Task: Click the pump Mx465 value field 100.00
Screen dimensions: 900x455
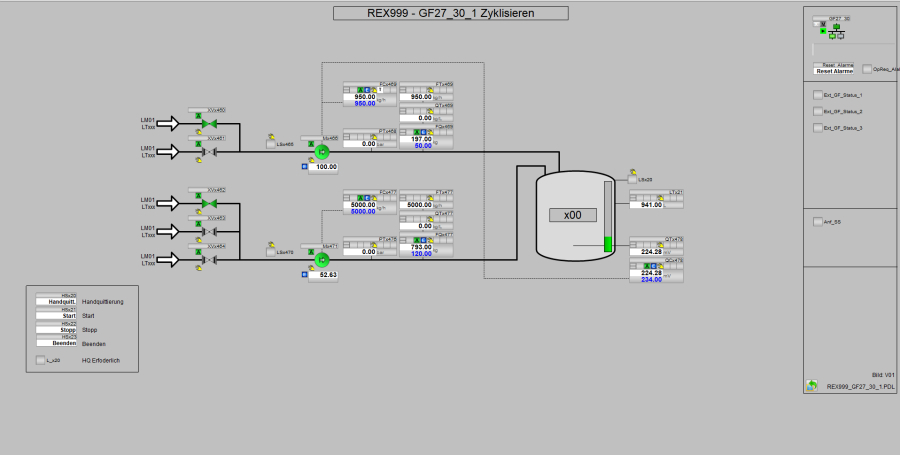Action: (x=323, y=167)
